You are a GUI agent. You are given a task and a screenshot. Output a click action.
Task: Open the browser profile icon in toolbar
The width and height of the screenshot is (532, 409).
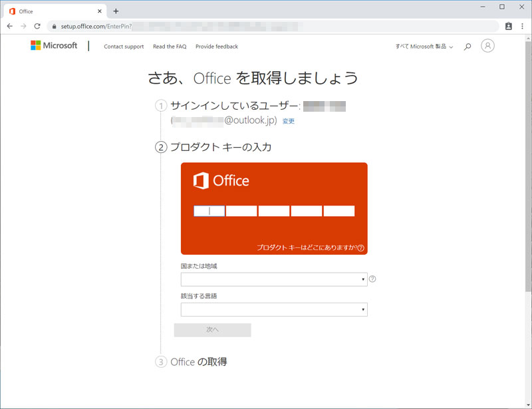(508, 26)
